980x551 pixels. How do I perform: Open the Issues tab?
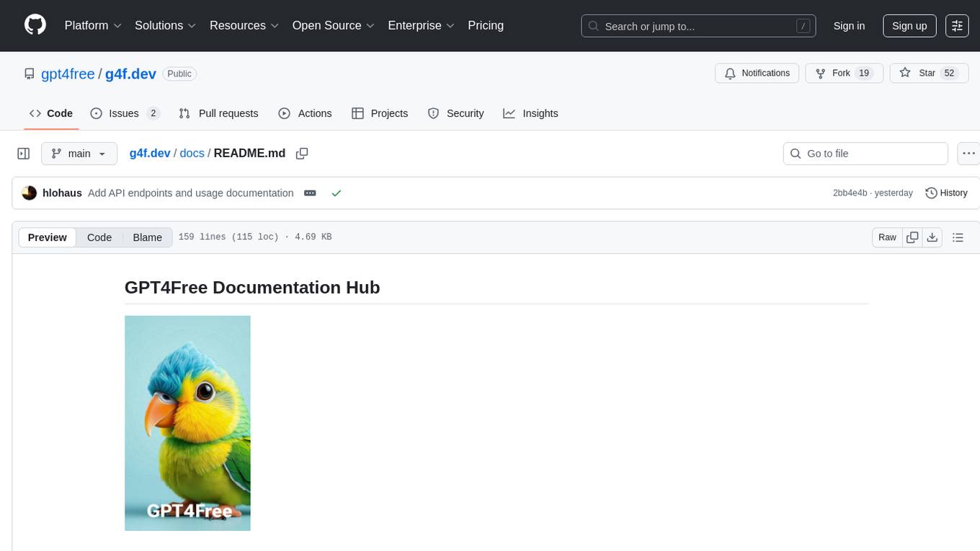click(125, 113)
